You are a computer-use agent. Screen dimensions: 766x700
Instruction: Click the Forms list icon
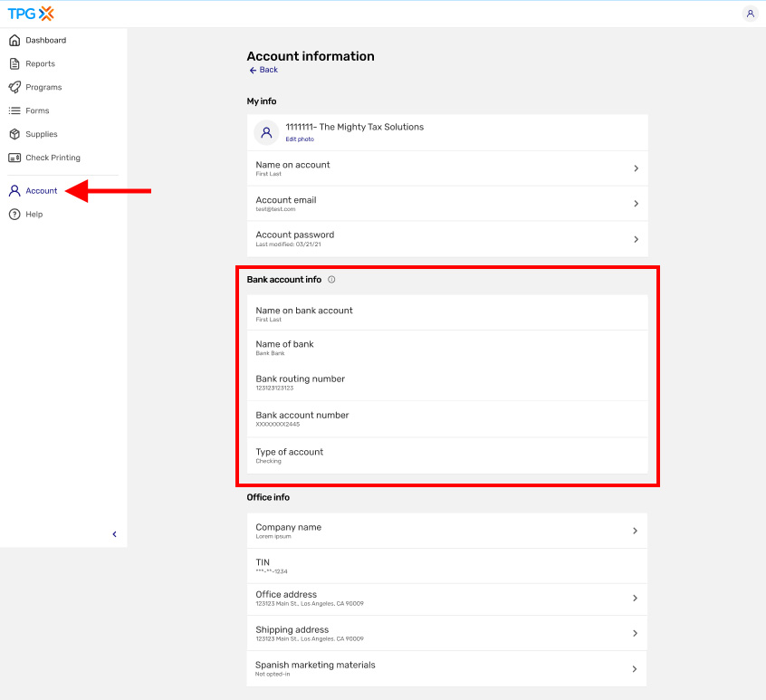point(14,110)
